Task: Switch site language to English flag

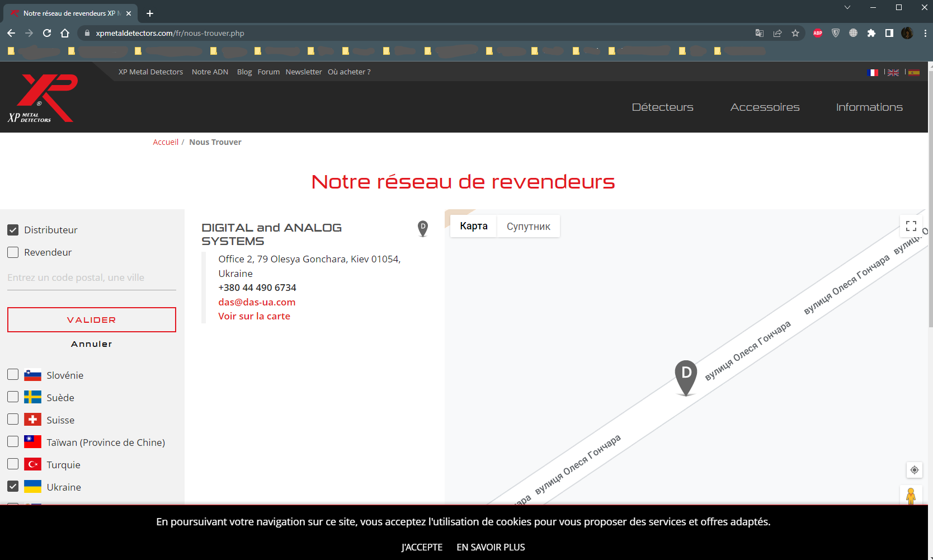Action: (893, 73)
